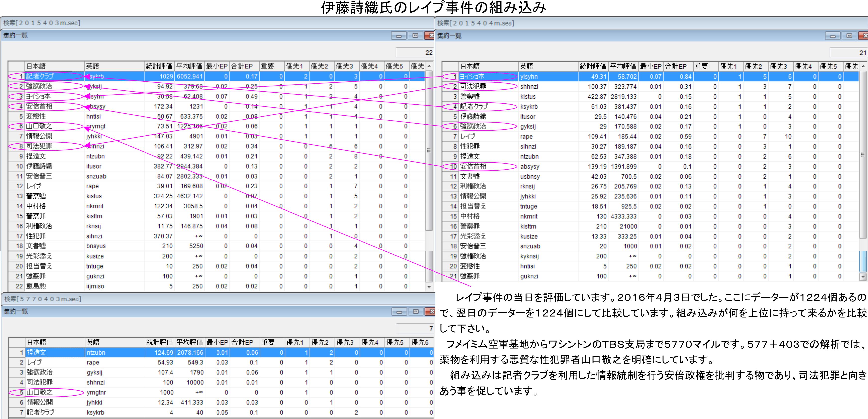Maximize the top-right 集約一覧 window
Viewport: 868px width, 419px height.
point(849,36)
